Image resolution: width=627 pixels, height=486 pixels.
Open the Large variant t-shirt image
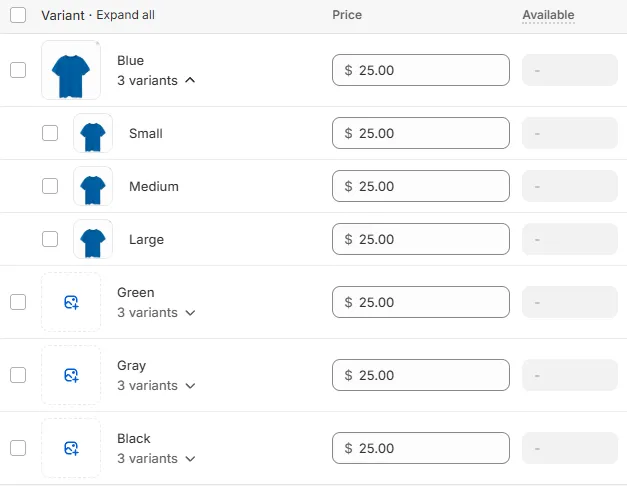pyautogui.click(x=93, y=239)
